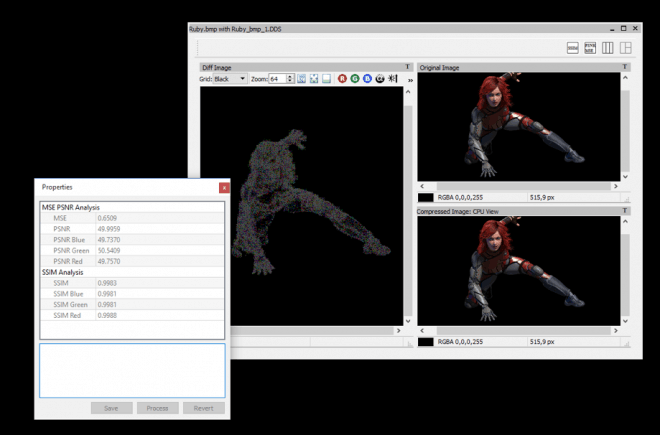
Task: Close the Properties panel
Action: tap(224, 188)
